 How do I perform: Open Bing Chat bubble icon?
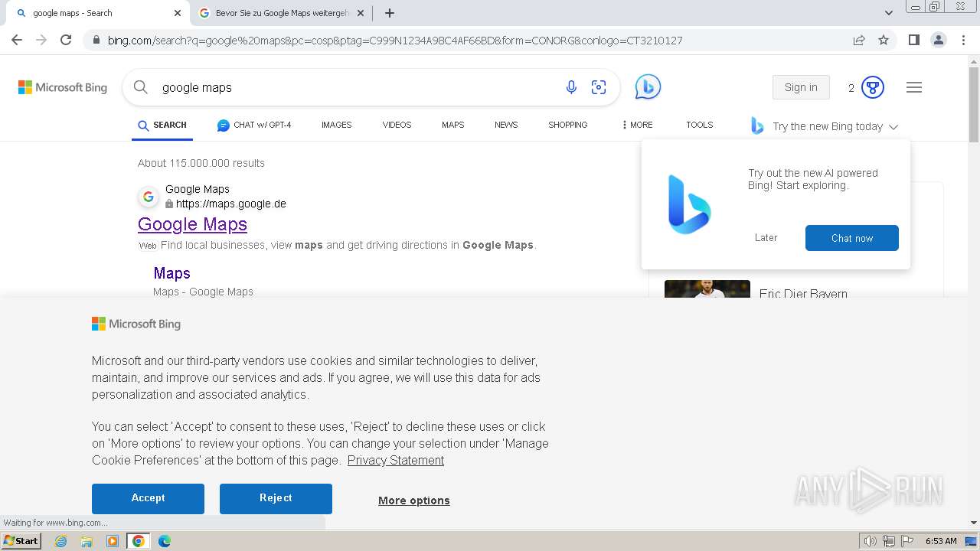pyautogui.click(x=648, y=87)
